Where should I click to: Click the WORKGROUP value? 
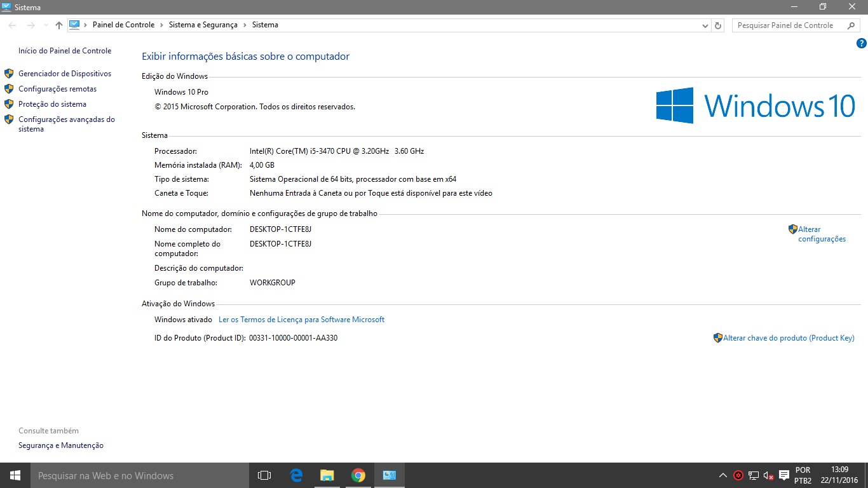tap(273, 283)
